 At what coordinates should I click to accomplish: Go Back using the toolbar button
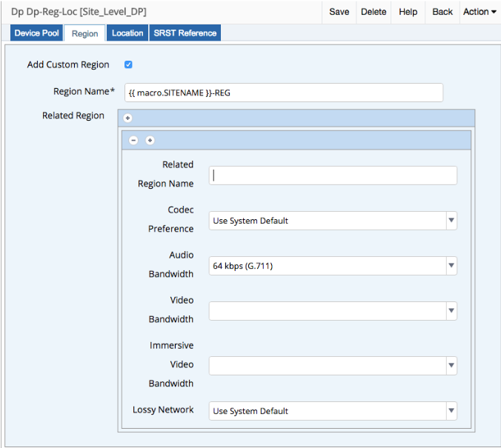[x=442, y=12]
